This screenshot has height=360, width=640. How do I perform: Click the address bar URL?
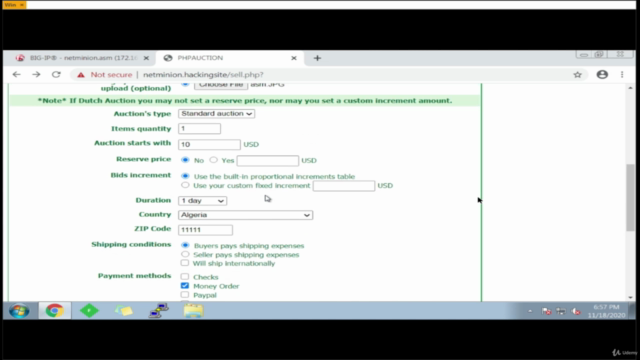click(x=203, y=75)
